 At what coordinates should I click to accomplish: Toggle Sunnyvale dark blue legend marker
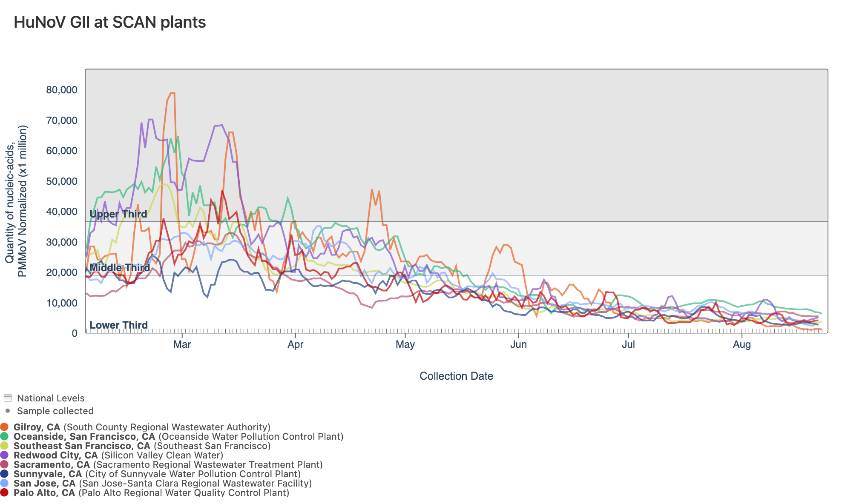tap(4, 474)
